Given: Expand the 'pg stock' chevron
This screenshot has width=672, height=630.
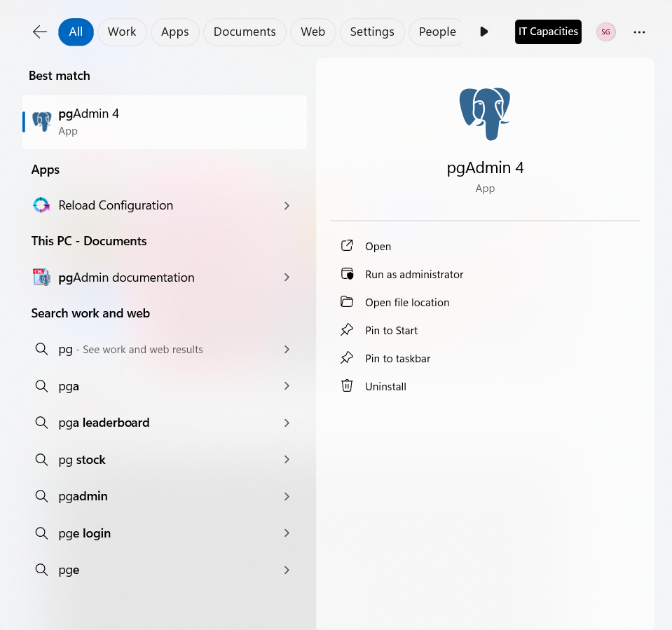Looking at the screenshot, I should (287, 460).
